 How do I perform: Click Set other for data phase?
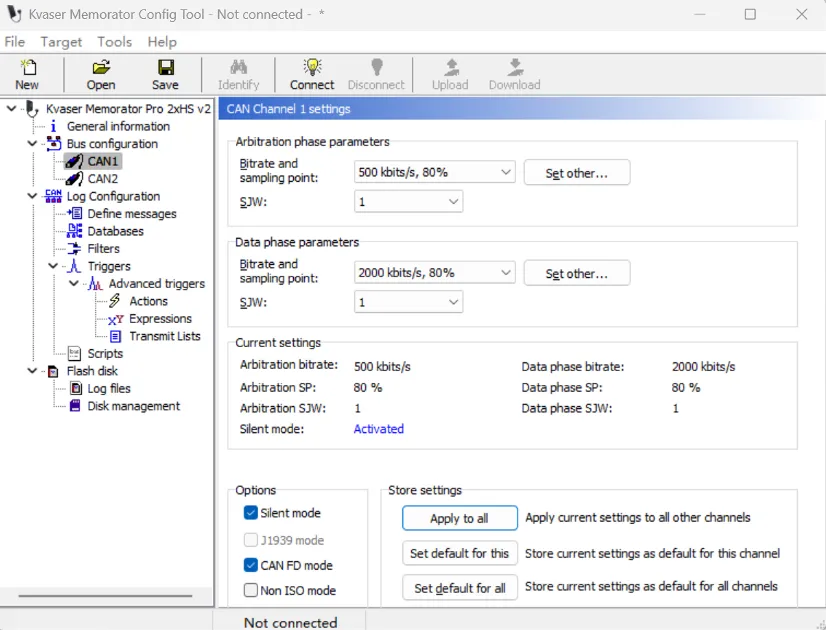(577, 273)
